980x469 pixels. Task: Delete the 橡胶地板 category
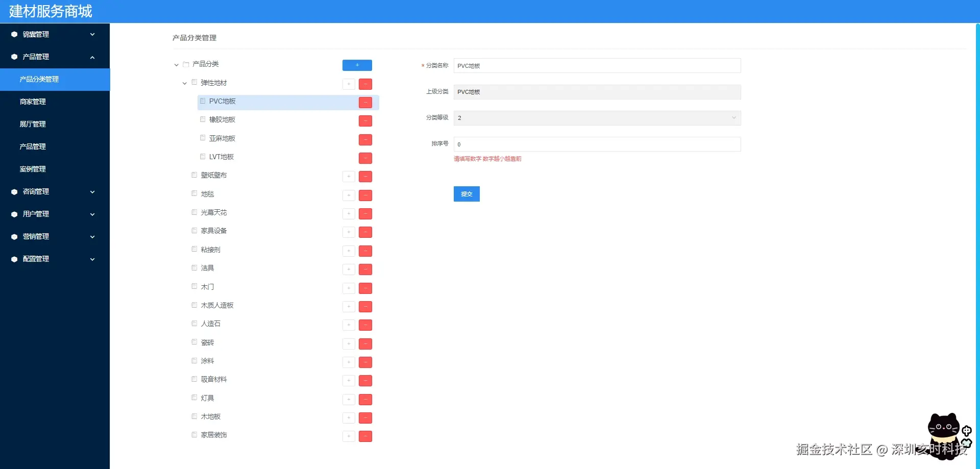(365, 121)
